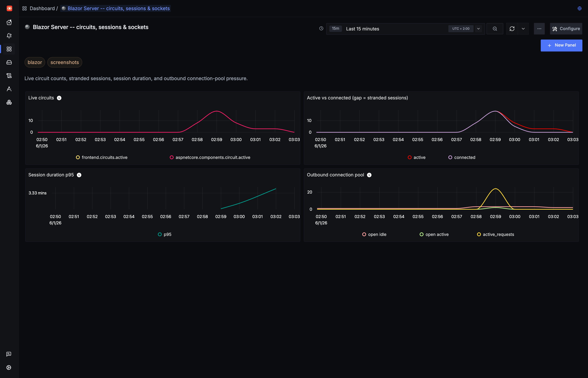Open the compass-shaped sidebar icon

[9, 89]
